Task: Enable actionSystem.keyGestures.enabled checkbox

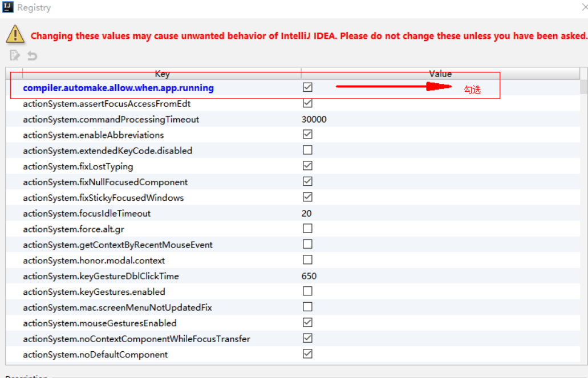Action: [x=307, y=291]
